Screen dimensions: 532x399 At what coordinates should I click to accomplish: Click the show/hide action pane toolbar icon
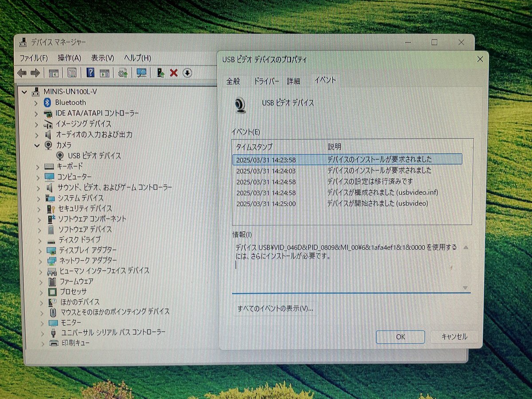105,73
